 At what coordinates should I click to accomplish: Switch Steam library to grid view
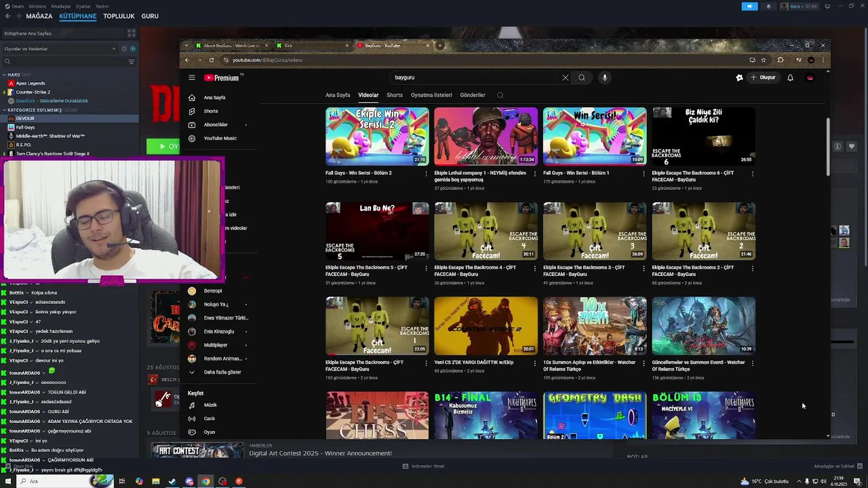pos(132,33)
